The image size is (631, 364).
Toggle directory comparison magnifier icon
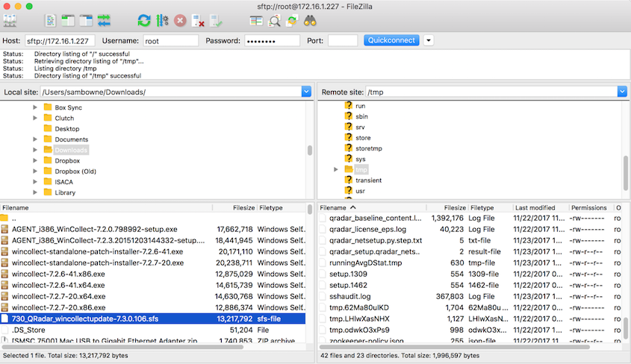[x=275, y=20]
